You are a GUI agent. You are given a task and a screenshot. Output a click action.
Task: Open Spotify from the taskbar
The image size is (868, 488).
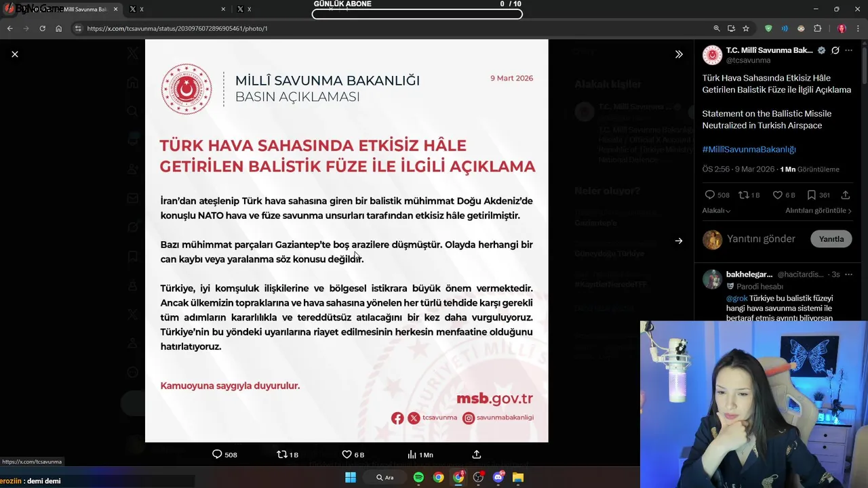click(418, 477)
